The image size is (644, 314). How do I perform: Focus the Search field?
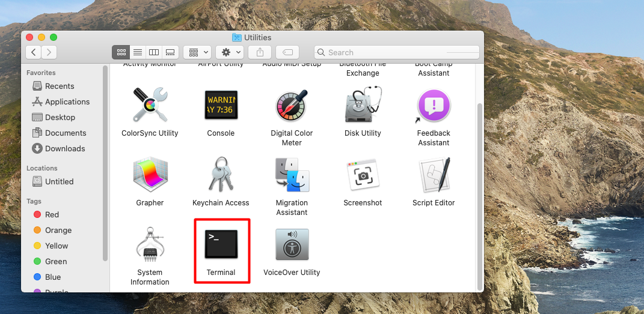pos(397,52)
